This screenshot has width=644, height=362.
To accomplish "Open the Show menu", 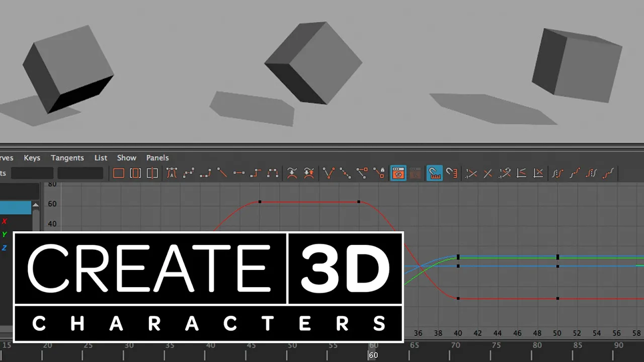I will pos(126,158).
